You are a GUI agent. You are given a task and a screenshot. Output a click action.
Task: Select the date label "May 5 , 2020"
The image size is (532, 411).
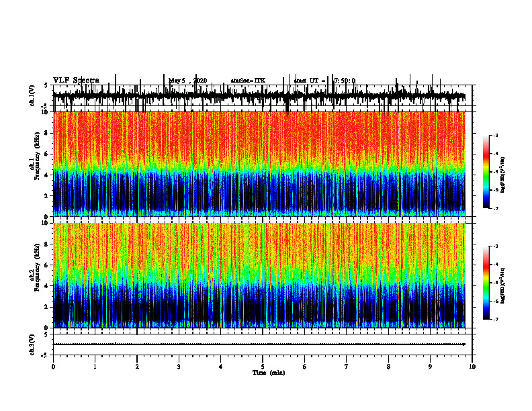187,81
